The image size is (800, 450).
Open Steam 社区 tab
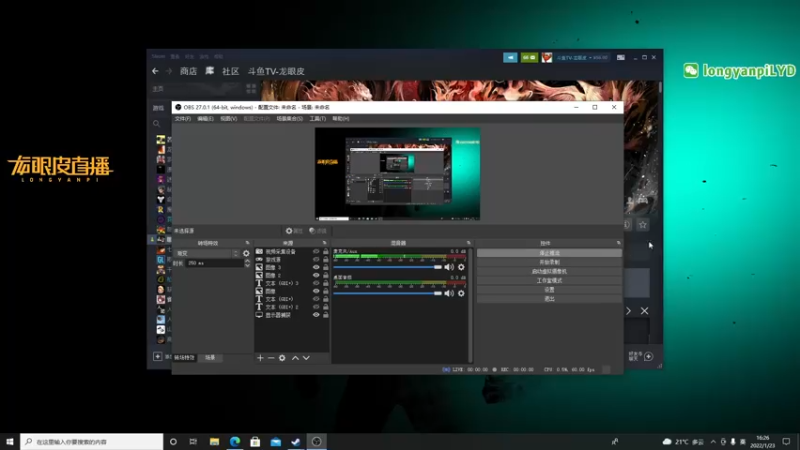(230, 71)
